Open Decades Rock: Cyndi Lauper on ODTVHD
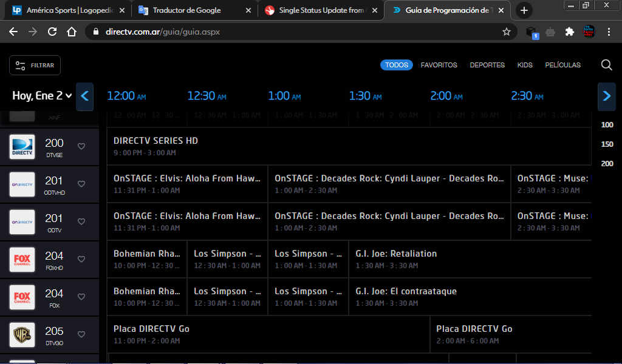Screen dimensions: 622x364 pyautogui.click(x=389, y=184)
